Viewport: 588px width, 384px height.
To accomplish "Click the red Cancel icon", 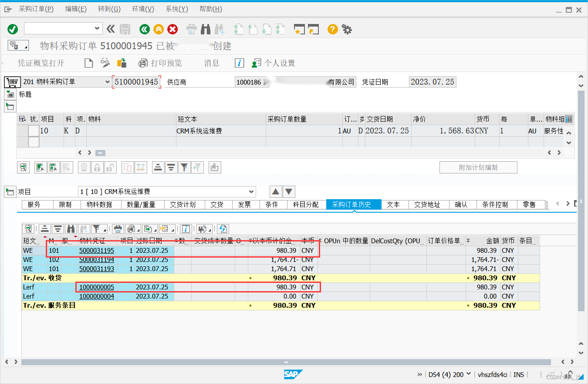I will [x=173, y=29].
